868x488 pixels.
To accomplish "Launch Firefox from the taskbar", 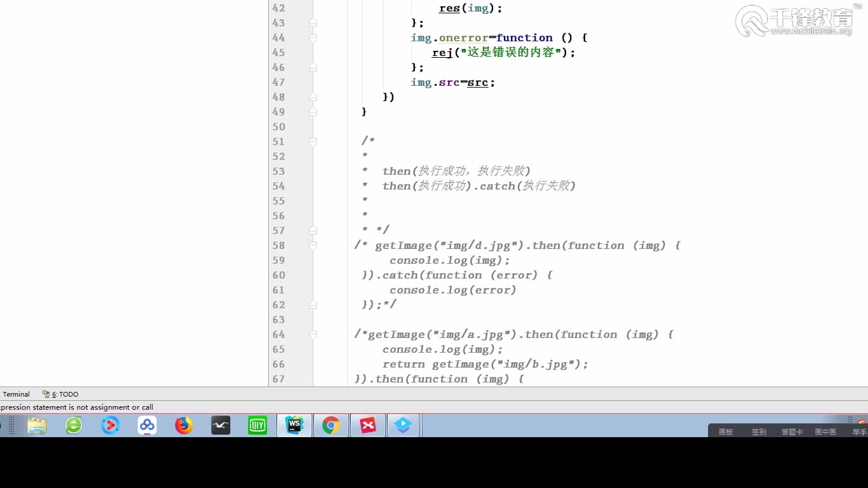I will point(184,425).
